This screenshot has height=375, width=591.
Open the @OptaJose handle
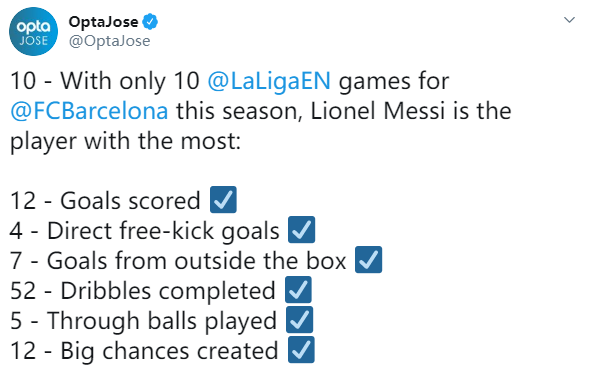pyautogui.click(x=109, y=41)
